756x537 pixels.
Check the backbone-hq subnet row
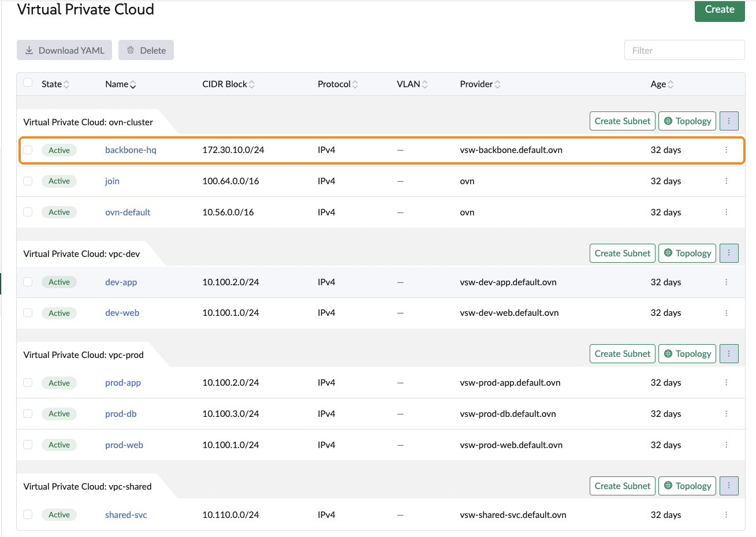point(28,150)
